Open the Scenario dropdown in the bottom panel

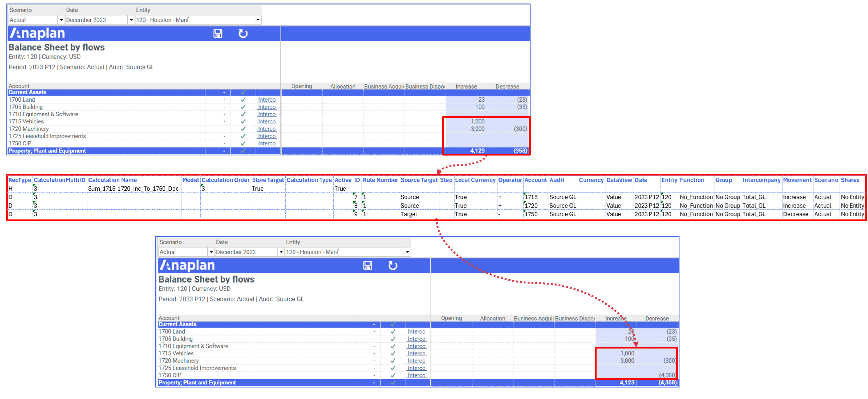pos(211,252)
